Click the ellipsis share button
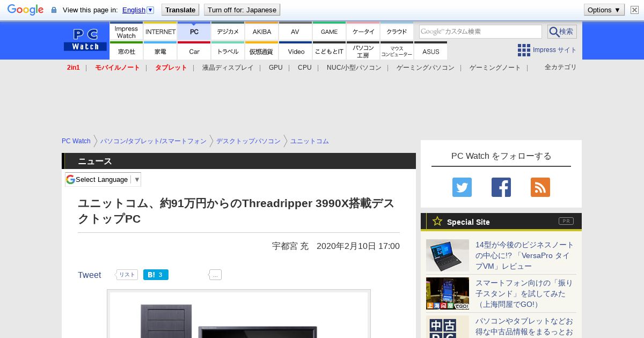The image size is (644, 338). click(x=215, y=275)
